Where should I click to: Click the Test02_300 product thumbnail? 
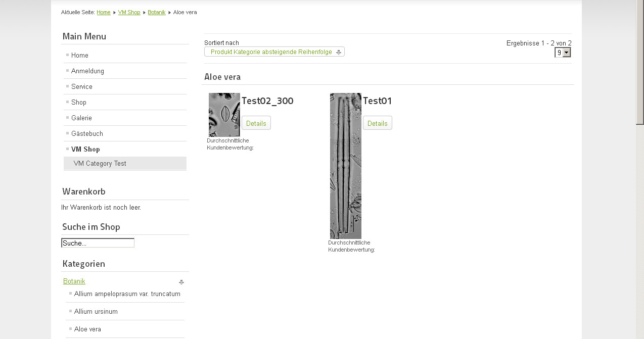click(x=224, y=115)
